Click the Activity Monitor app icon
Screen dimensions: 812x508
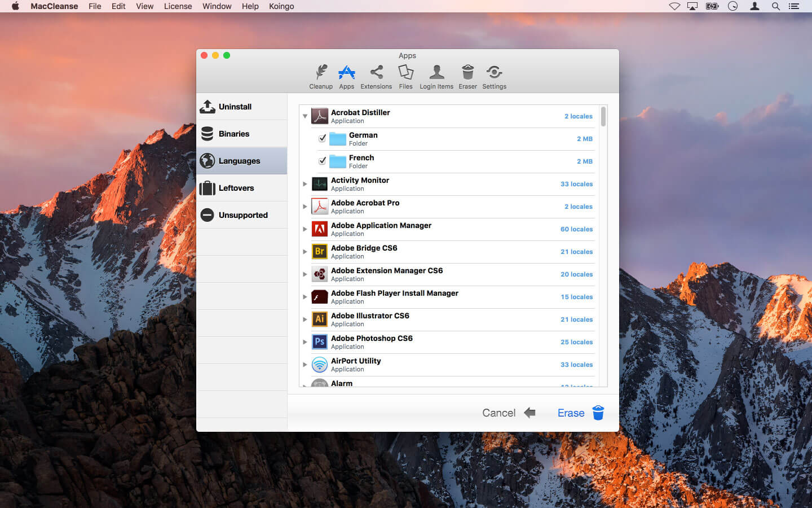[320, 184]
